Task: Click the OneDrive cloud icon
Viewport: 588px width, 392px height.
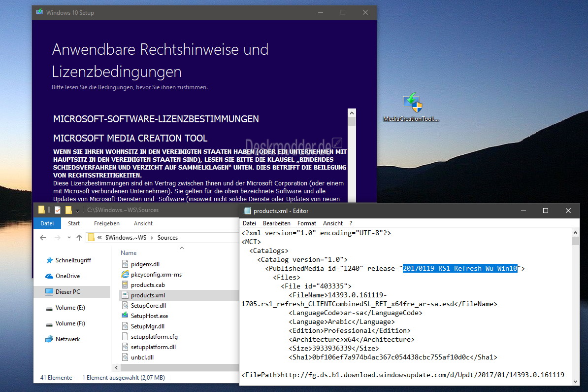Action: [x=49, y=276]
